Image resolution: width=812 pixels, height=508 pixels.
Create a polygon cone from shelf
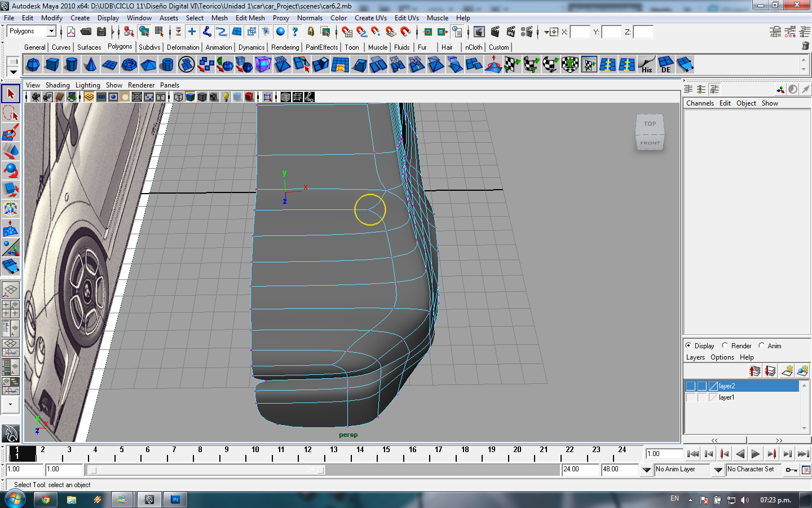(x=90, y=65)
